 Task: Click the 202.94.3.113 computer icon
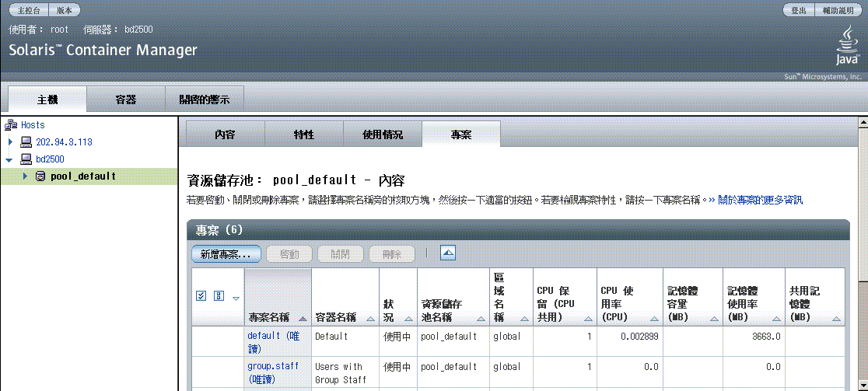tap(26, 142)
